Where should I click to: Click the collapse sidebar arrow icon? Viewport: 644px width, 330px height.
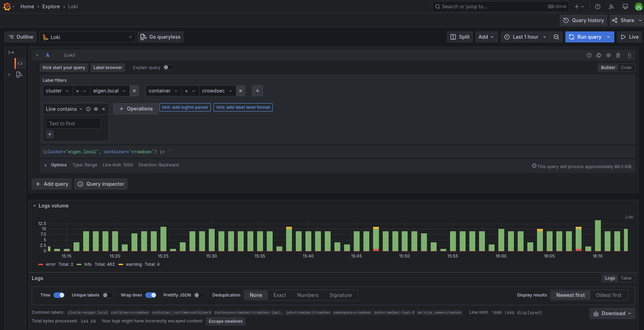point(11,52)
